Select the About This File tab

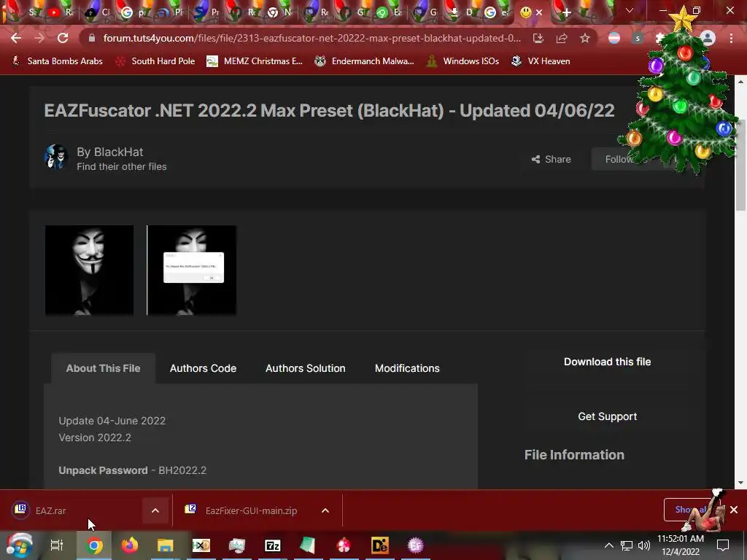point(103,368)
